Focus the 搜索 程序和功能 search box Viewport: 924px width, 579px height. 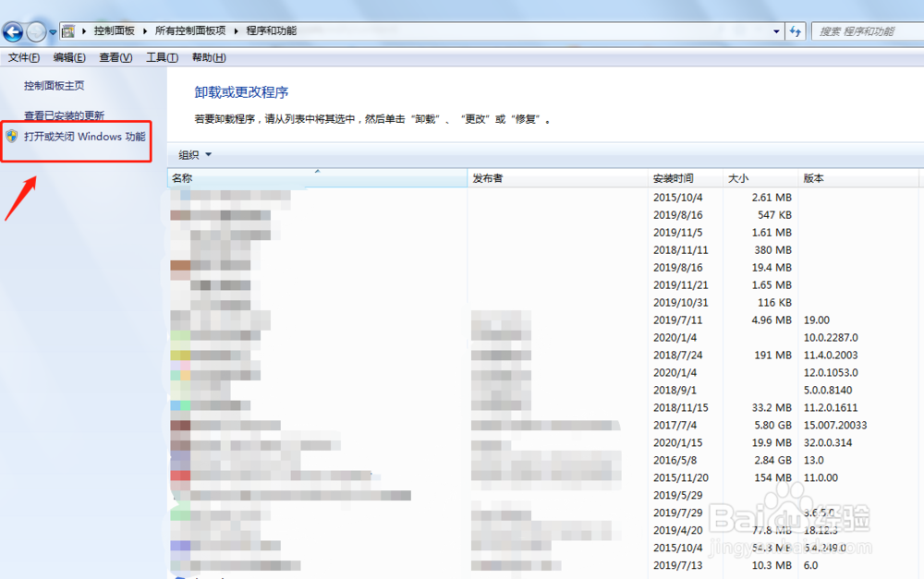[868, 31]
